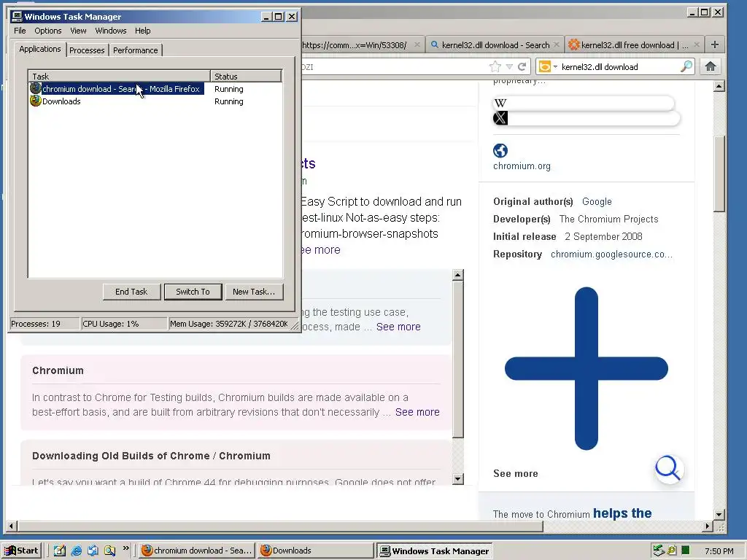Click the Wikipedia W icon link
This screenshot has height=560, width=747.
pyautogui.click(x=500, y=103)
